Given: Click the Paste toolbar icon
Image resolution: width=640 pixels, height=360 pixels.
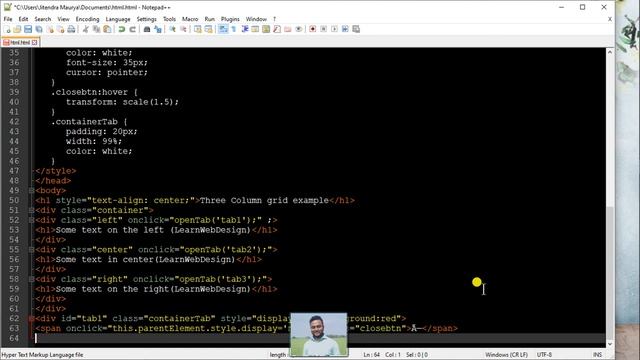Looking at the screenshot, I should coord(107,29).
